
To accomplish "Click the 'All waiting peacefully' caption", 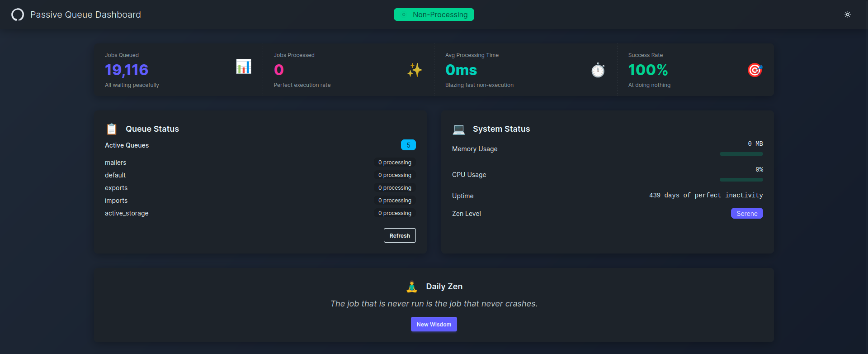I will click(132, 85).
